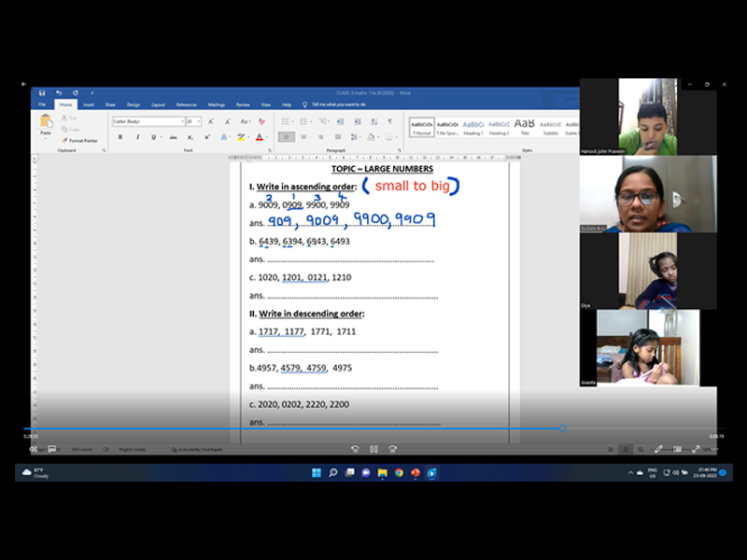Click the Undo icon in title bar
The image size is (747, 560).
59,93
